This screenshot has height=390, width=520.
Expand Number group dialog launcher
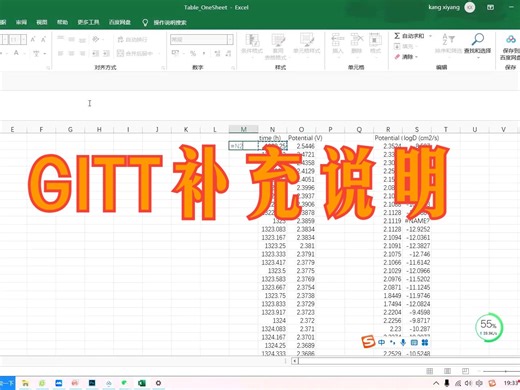[x=233, y=68]
